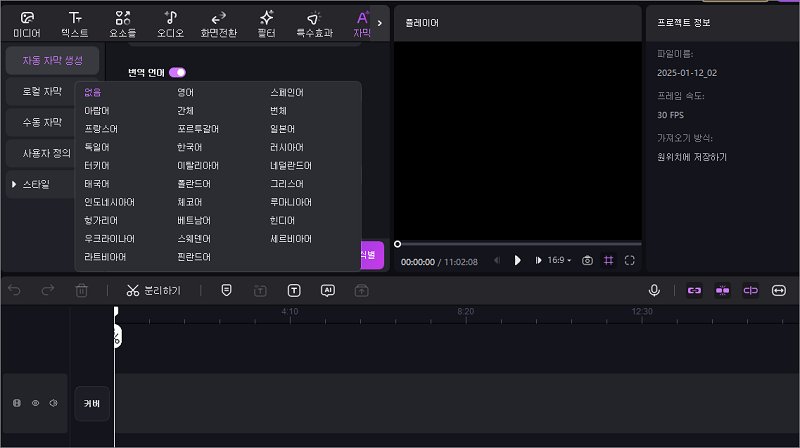The width and height of the screenshot is (800, 448).
Task: Choose 터키어 in the language list
Action: tap(96, 165)
